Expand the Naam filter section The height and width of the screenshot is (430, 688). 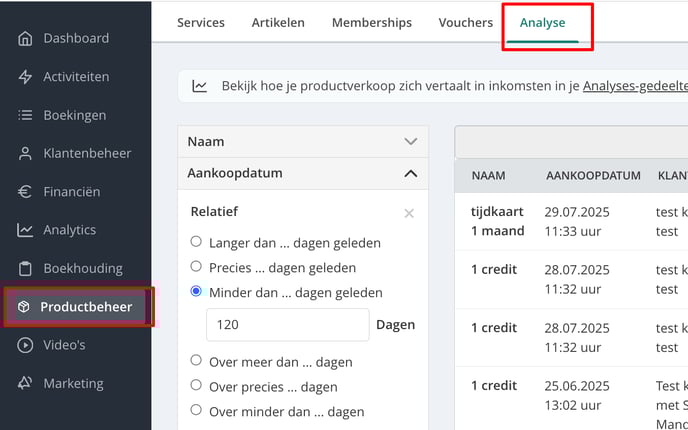tap(303, 142)
